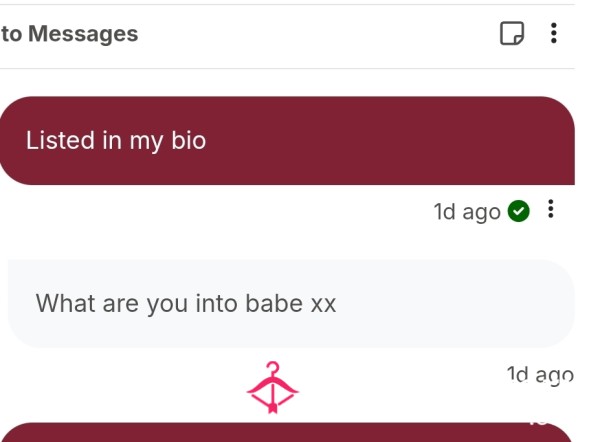Select the partially visible maroon bubble at bottom
Image resolution: width=600 pixels, height=442 pixels.
click(x=287, y=432)
